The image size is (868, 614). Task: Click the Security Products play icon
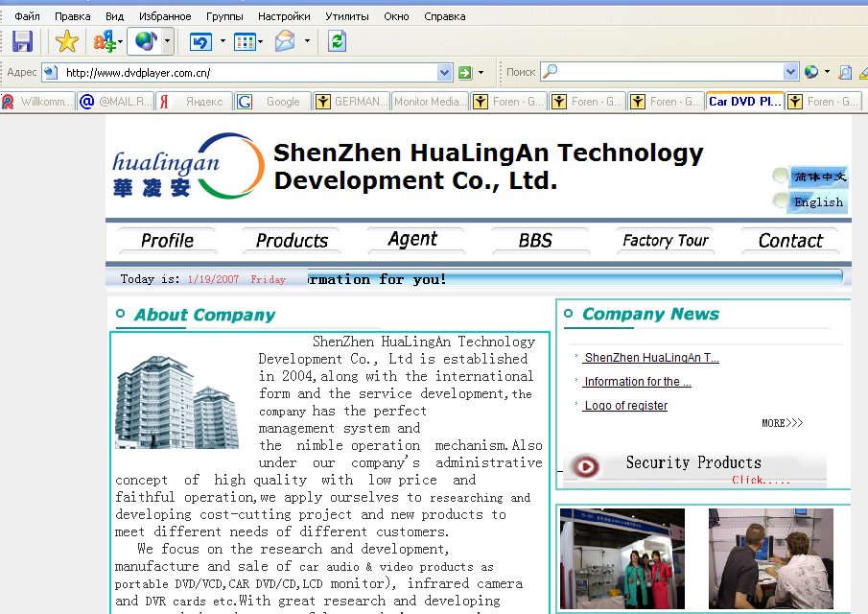[586, 466]
